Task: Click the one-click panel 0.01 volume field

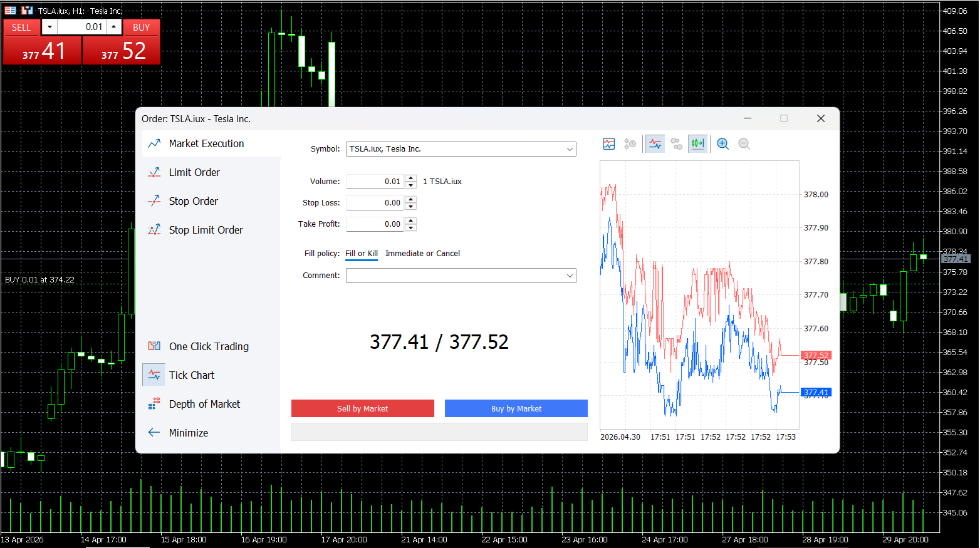Action: [x=81, y=27]
